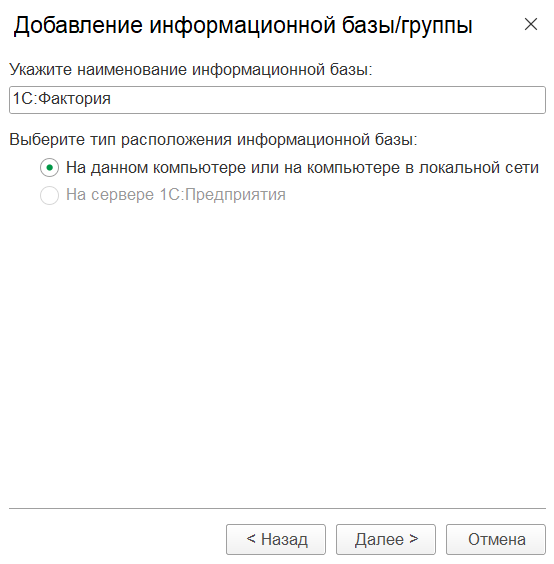Image resolution: width=554 pixels, height=564 pixels.
Task: Select the На данном компьютере radio button
Action: (x=49, y=168)
